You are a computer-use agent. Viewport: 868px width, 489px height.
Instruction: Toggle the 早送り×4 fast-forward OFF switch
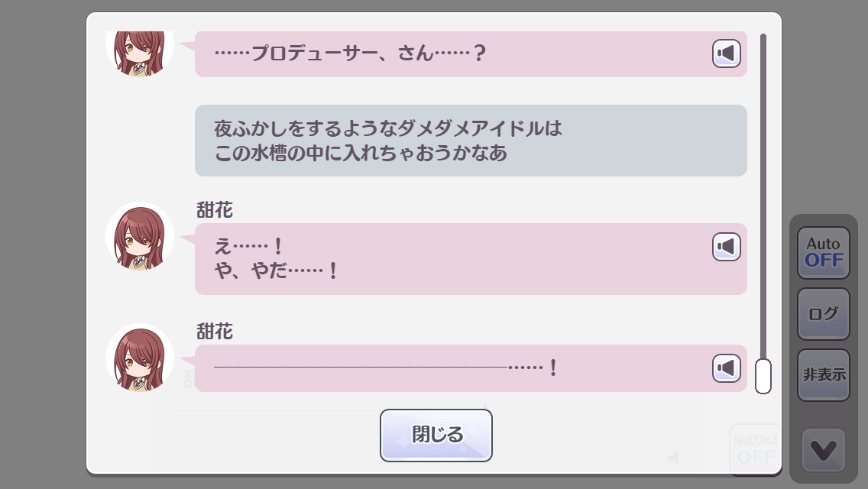[756, 448]
